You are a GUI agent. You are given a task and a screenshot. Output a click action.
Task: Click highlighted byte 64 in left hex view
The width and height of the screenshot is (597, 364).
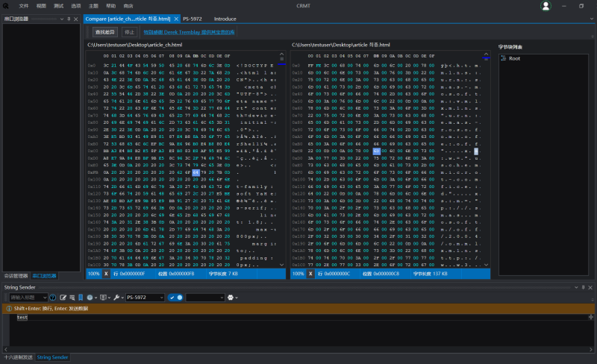click(x=196, y=172)
